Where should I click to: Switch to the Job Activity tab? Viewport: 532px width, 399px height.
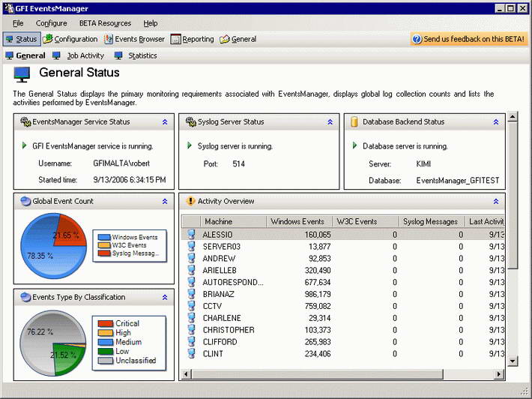pos(85,55)
